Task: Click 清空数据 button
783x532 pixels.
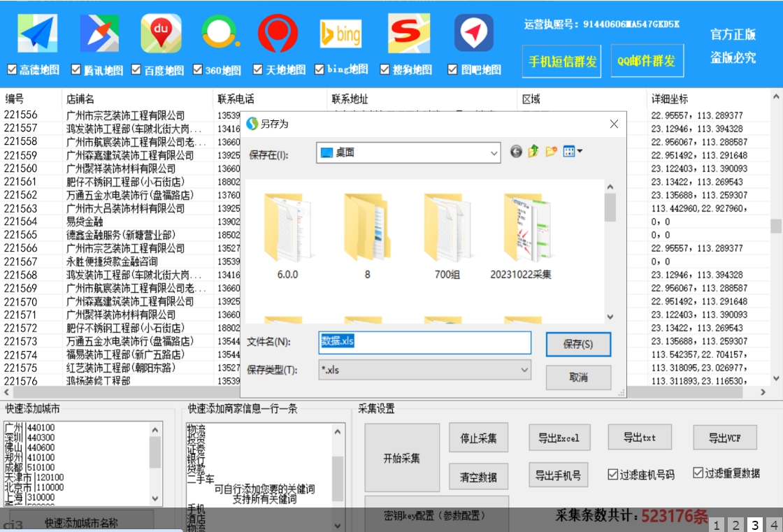Action: (x=478, y=477)
